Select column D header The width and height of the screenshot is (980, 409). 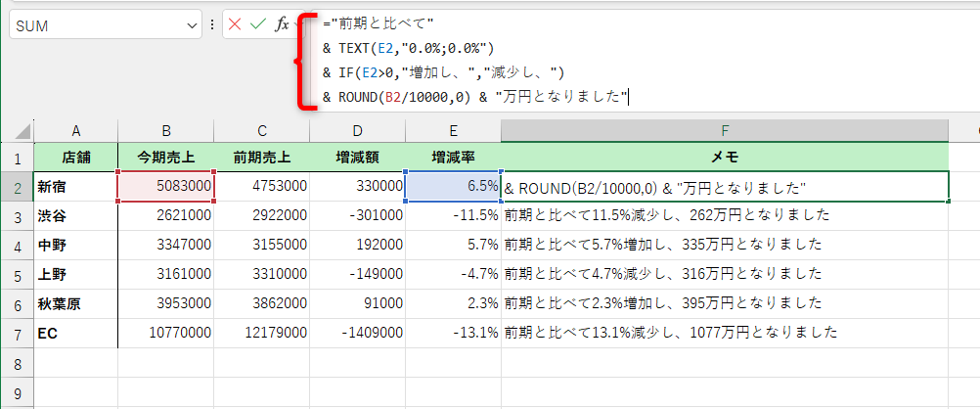click(357, 131)
